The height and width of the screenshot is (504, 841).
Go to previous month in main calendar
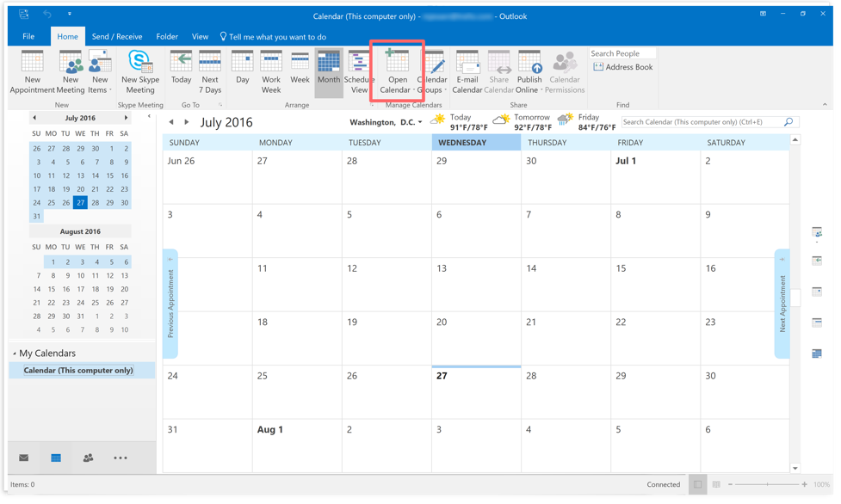(171, 122)
